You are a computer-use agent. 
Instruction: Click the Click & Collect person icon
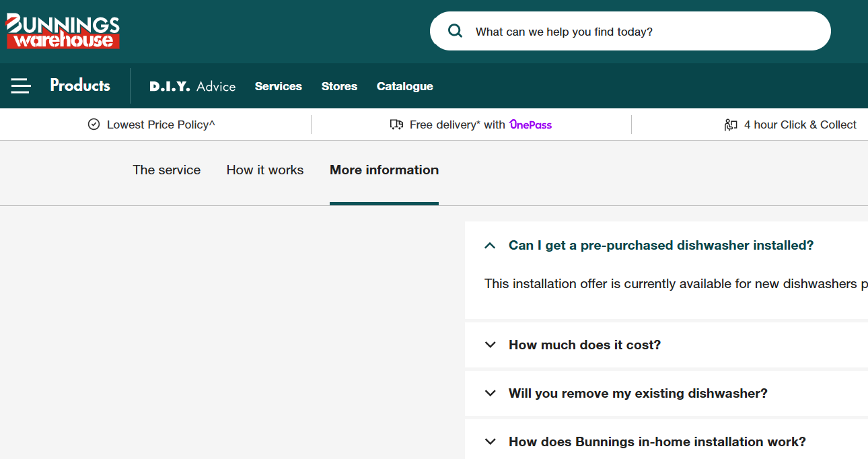click(731, 125)
